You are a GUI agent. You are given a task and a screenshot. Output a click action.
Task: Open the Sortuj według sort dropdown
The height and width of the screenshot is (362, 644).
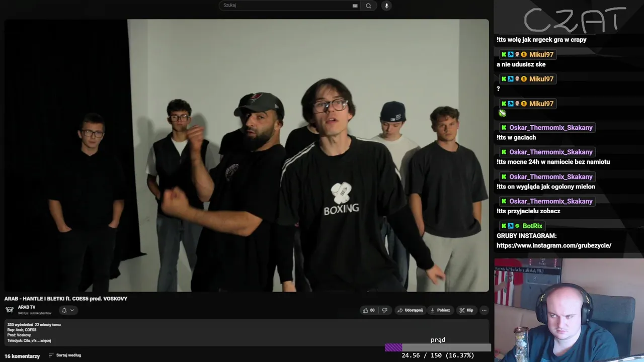click(65, 355)
